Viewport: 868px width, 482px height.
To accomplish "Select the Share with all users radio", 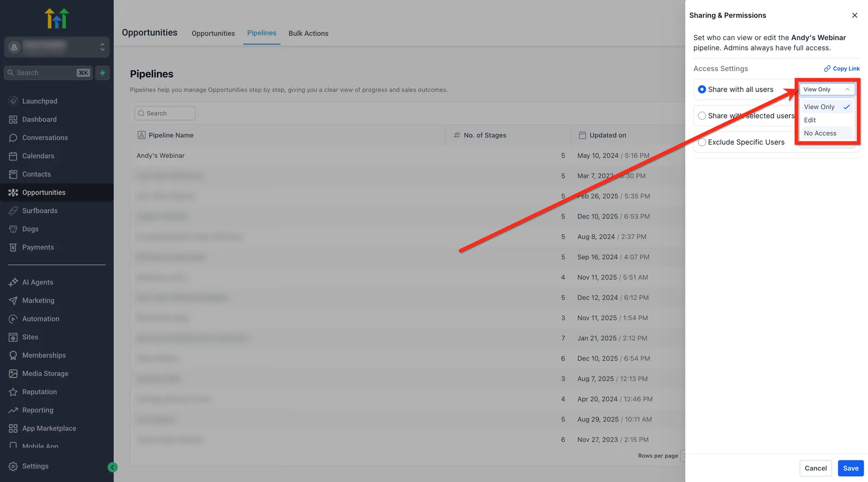I will pyautogui.click(x=702, y=89).
